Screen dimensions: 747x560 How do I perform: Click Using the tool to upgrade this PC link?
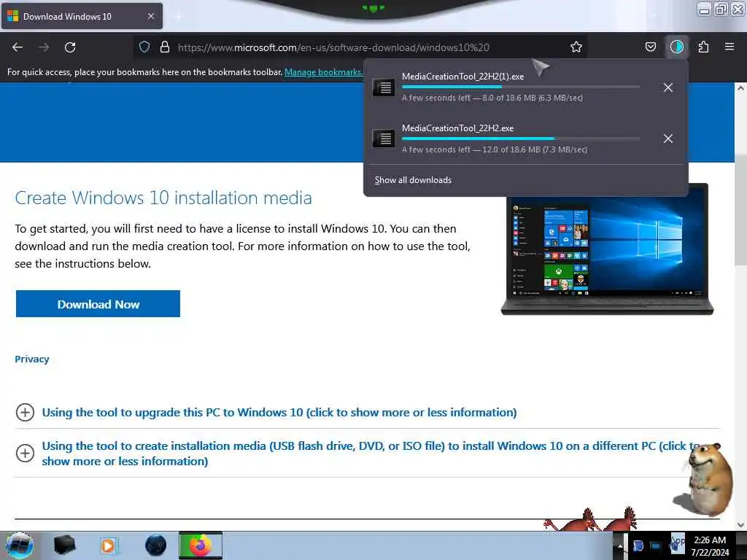tap(279, 413)
